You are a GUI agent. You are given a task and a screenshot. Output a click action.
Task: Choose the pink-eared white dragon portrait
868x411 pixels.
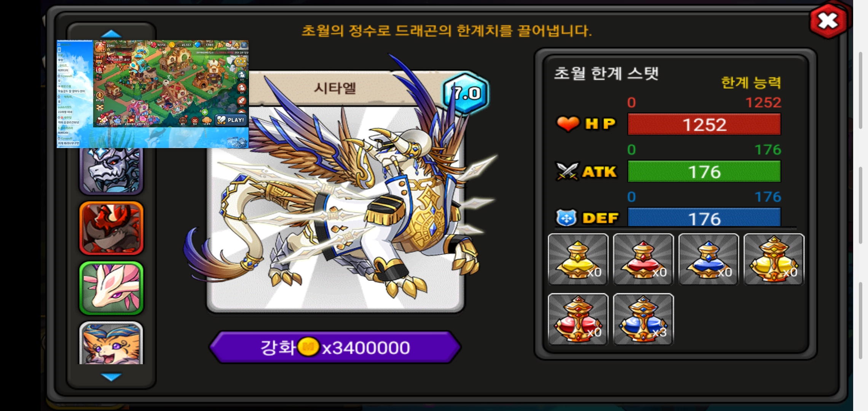pyautogui.click(x=111, y=288)
